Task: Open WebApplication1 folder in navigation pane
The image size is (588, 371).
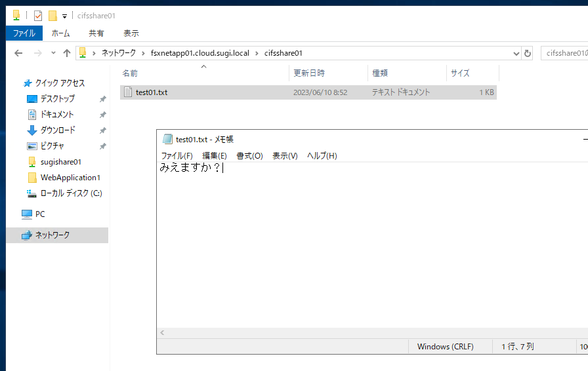Action: pyautogui.click(x=70, y=178)
